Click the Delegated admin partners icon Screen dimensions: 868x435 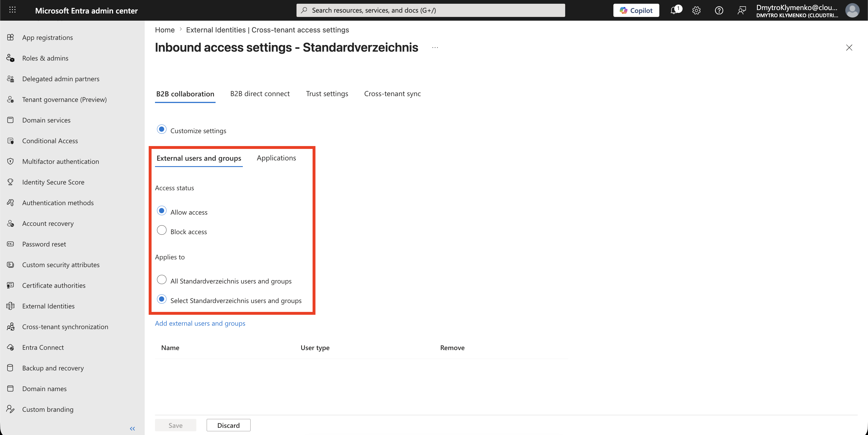click(x=10, y=79)
